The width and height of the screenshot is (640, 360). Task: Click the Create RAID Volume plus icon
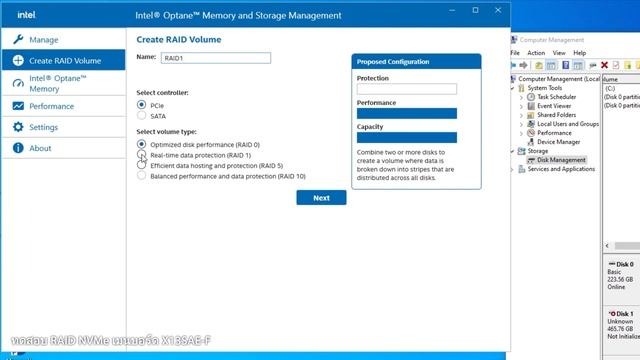click(x=18, y=60)
